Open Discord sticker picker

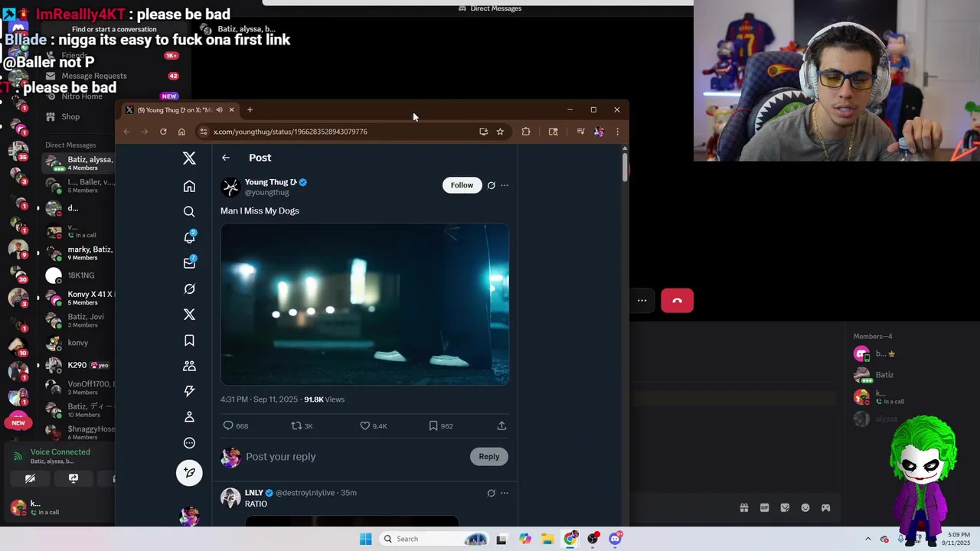click(x=785, y=507)
